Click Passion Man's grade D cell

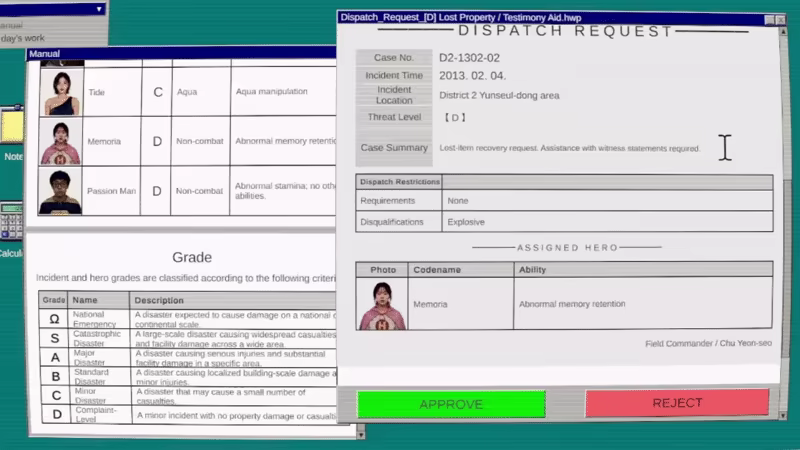[x=157, y=191]
